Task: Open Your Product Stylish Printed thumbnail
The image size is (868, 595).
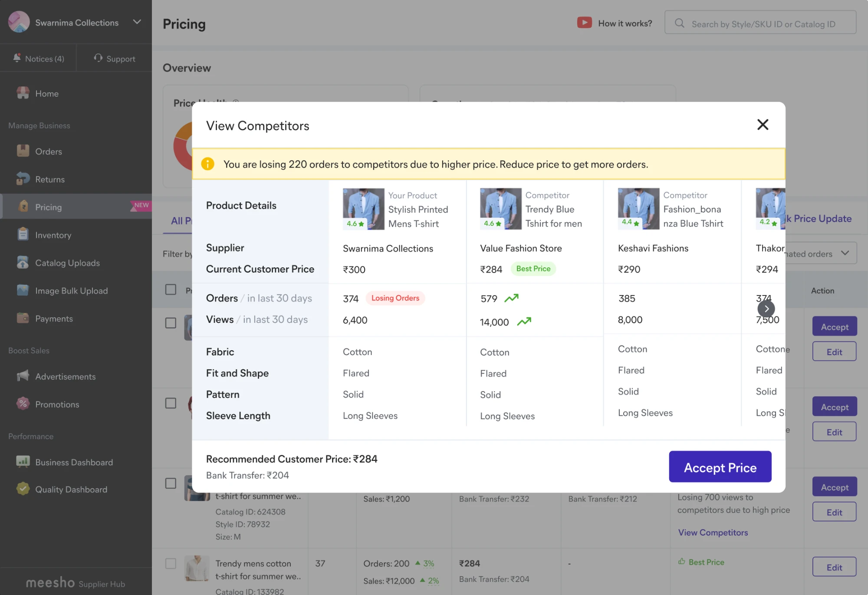Action: coord(363,209)
